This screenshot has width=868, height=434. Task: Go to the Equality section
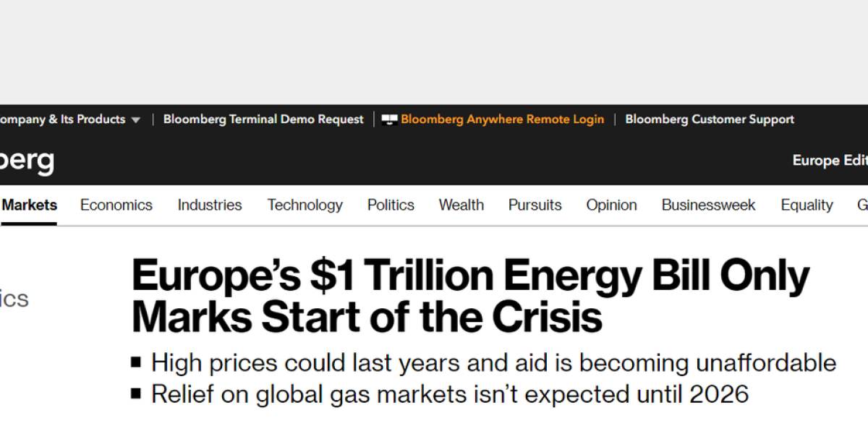click(x=807, y=205)
